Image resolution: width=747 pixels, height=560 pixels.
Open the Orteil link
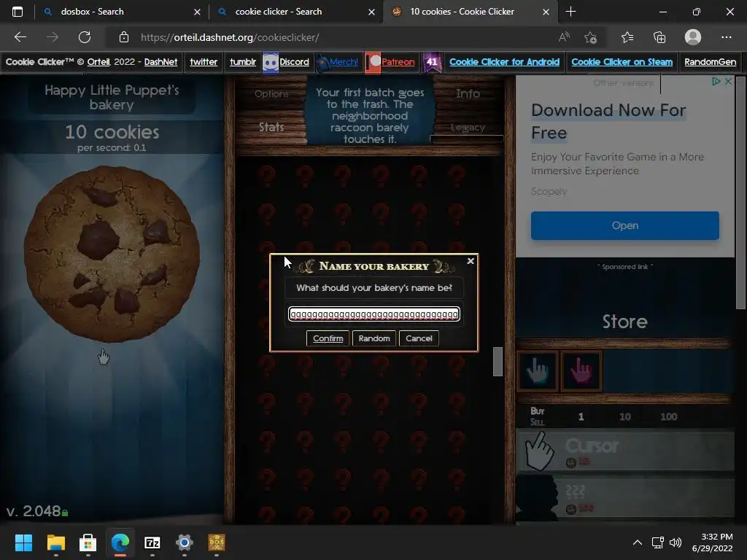pos(98,62)
